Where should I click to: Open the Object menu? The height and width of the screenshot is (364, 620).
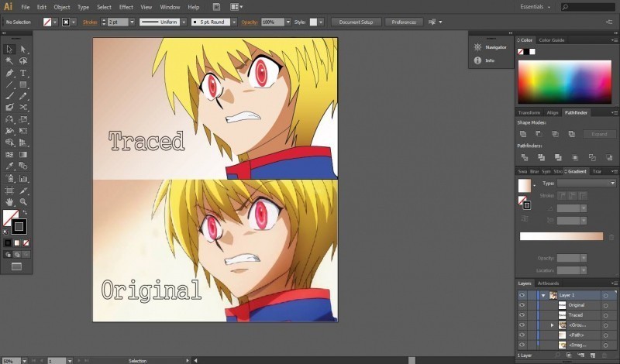(62, 7)
